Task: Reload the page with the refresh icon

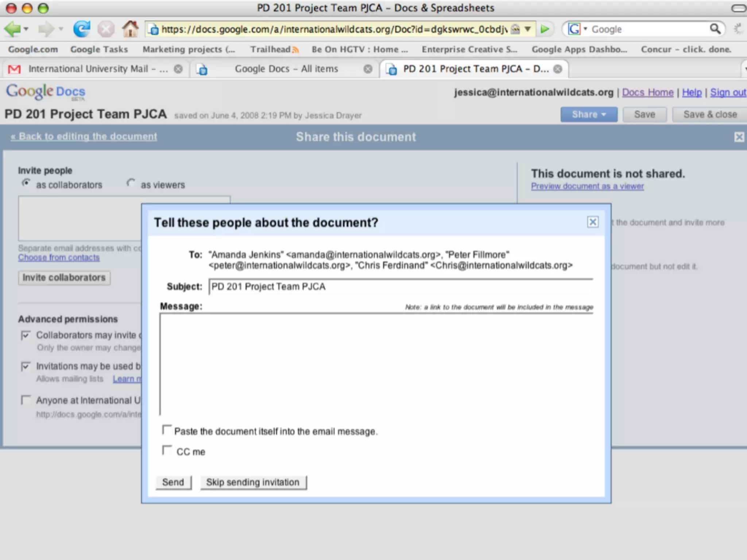Action: [82, 29]
